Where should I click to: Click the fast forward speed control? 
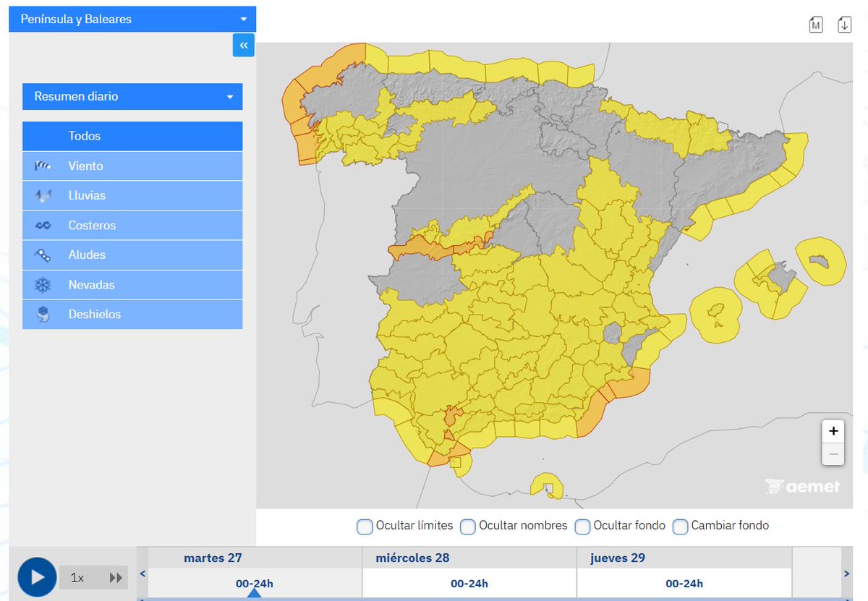(116, 577)
